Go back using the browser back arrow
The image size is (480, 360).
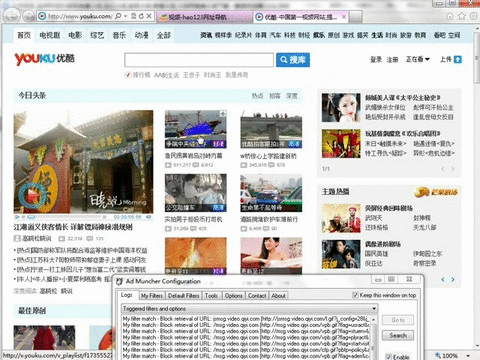click(x=12, y=16)
